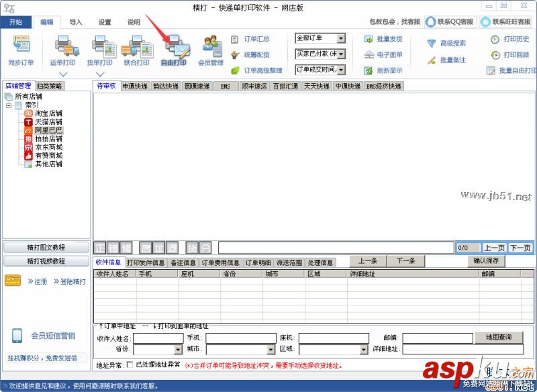The width and height of the screenshot is (537, 392).
Task: Click the 上一条 previous record button
Action: click(368, 261)
